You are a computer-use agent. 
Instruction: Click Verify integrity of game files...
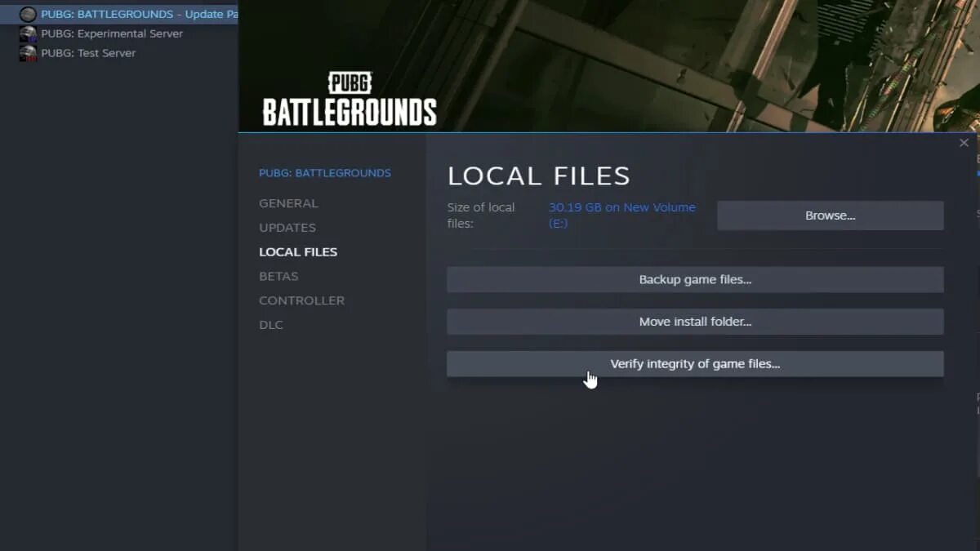pos(695,364)
